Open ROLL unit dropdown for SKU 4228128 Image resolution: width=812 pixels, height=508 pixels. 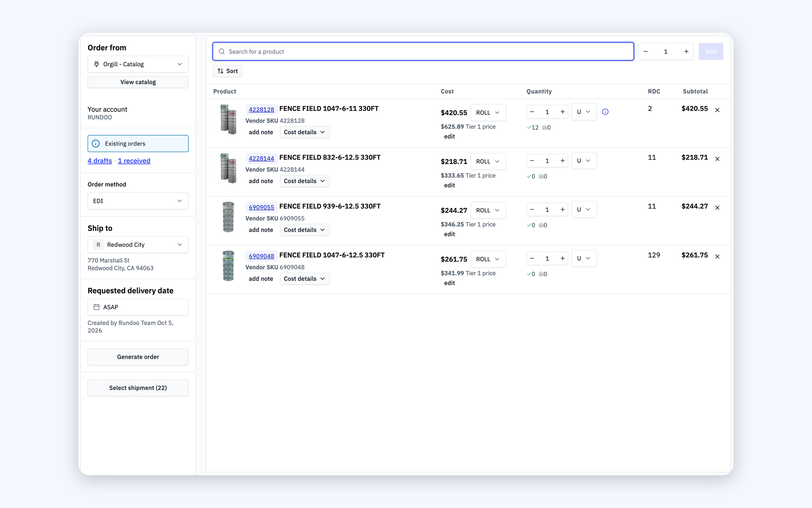(488, 113)
